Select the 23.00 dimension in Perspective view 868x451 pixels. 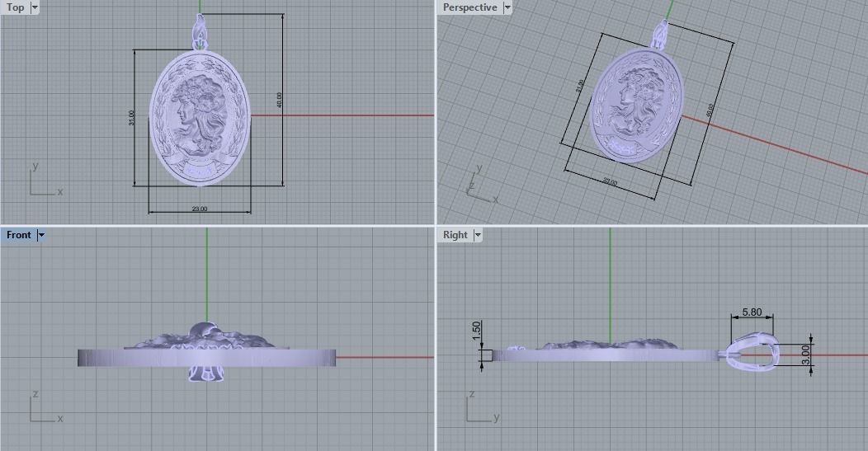610,182
